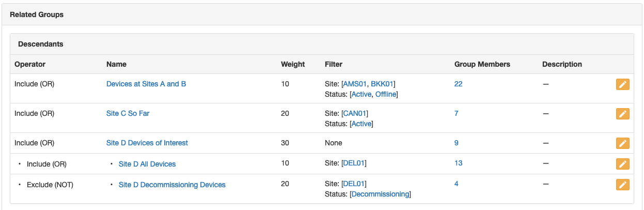View the 22 group members
Screen dimensions: 644x210
pos(458,84)
